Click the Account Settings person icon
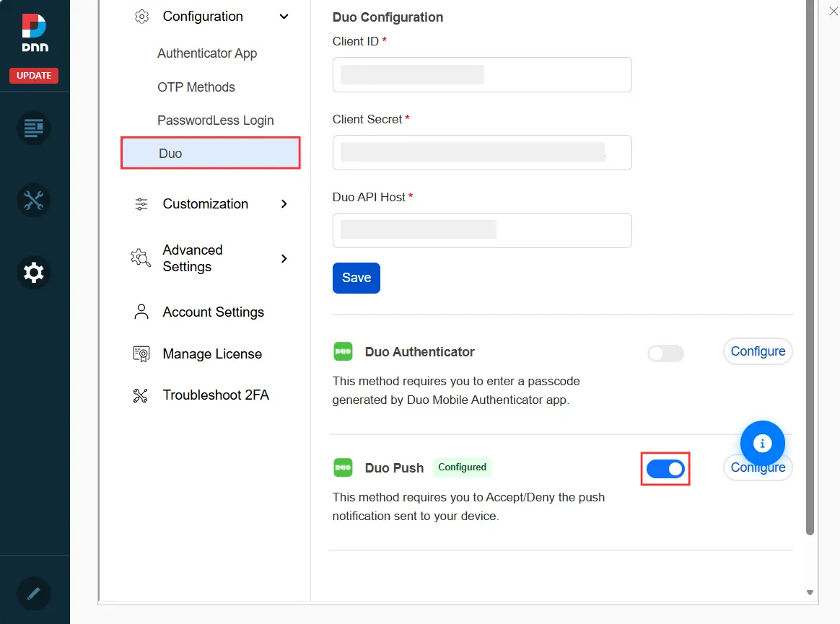The image size is (840, 624). click(x=141, y=312)
